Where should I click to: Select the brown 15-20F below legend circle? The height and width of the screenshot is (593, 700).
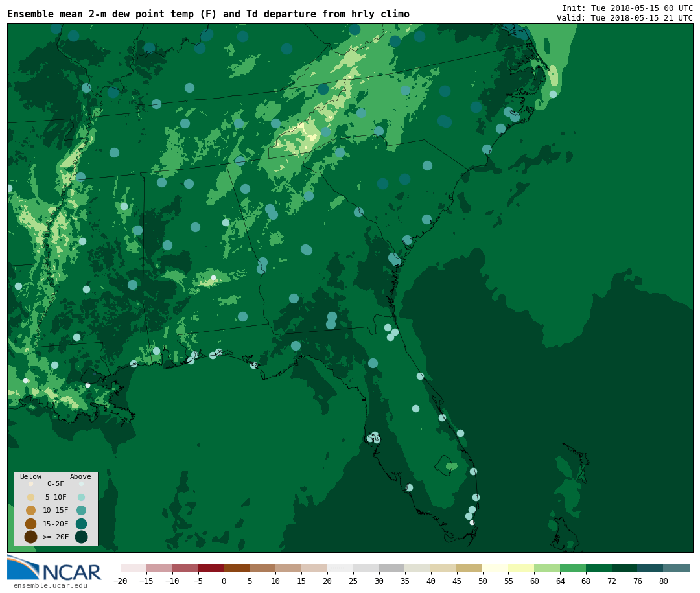(x=30, y=524)
